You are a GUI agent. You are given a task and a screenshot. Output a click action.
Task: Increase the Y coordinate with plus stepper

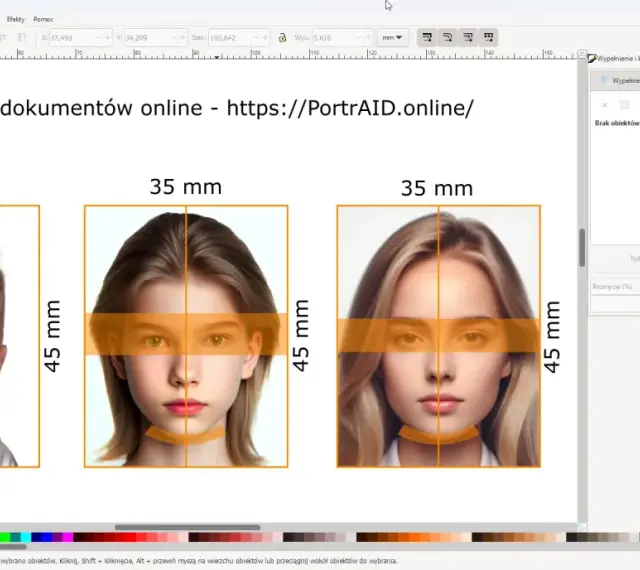click(183, 38)
